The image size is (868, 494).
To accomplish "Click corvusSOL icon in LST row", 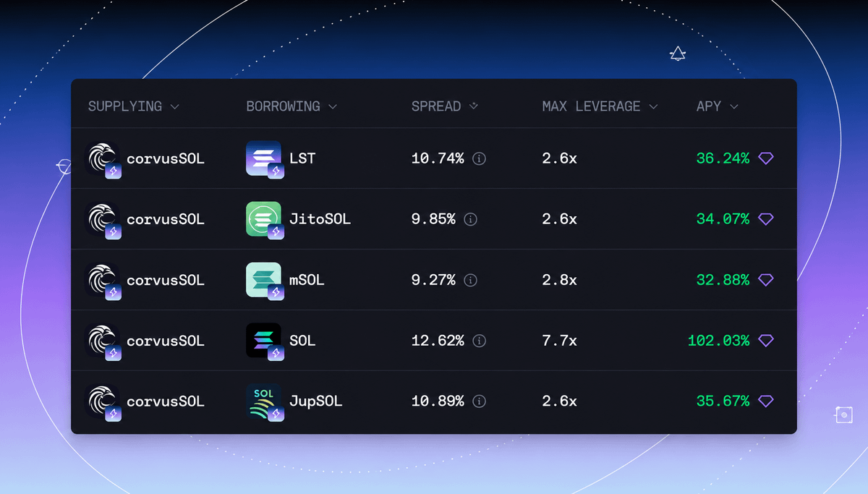I will pos(103,159).
